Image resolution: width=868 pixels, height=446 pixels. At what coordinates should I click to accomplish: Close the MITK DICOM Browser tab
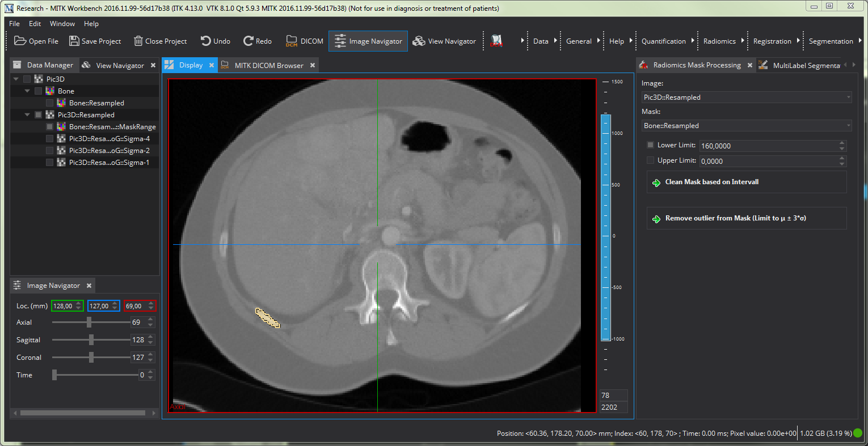point(313,65)
